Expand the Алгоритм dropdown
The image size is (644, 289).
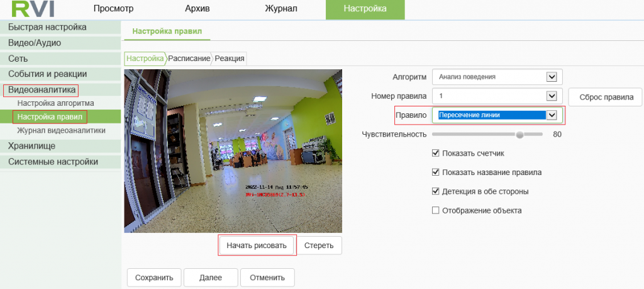click(552, 77)
